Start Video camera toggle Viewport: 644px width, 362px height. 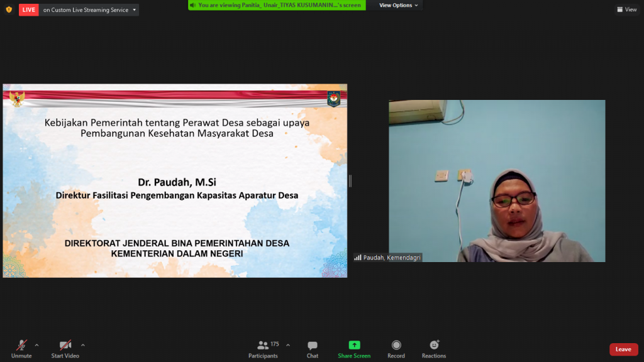pyautogui.click(x=65, y=345)
